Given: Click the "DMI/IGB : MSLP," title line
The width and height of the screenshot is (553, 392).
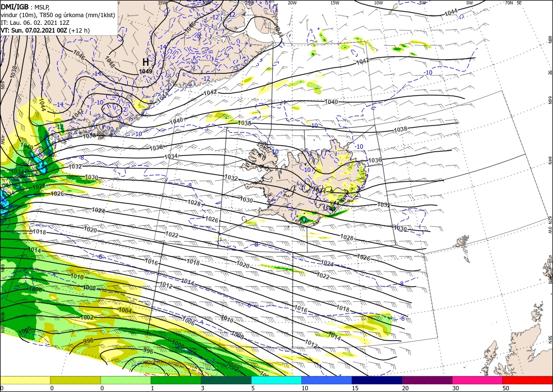Looking at the screenshot, I should [25, 7].
